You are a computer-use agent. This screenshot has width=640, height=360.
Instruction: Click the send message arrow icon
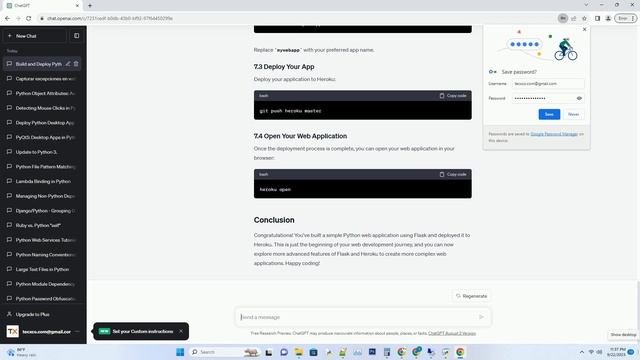[482, 317]
